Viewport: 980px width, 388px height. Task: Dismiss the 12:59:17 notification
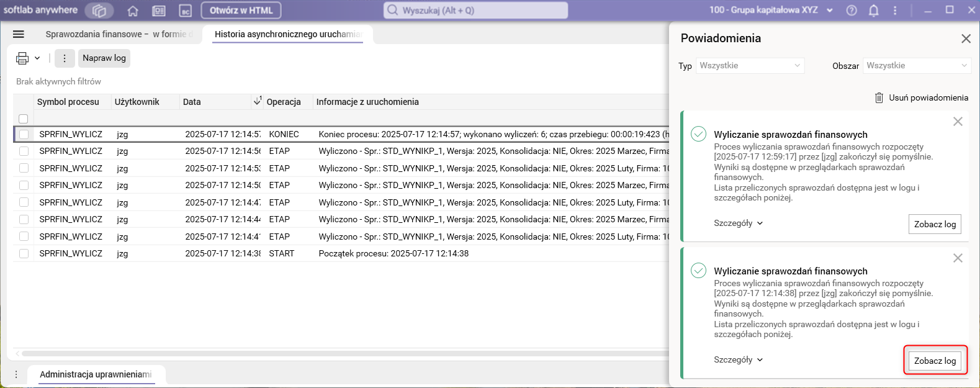(x=958, y=122)
